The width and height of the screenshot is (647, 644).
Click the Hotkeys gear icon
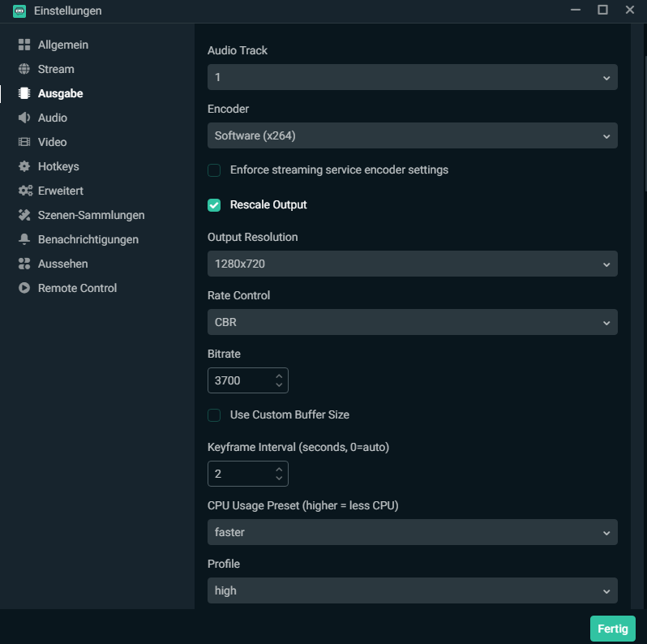pos(24,166)
